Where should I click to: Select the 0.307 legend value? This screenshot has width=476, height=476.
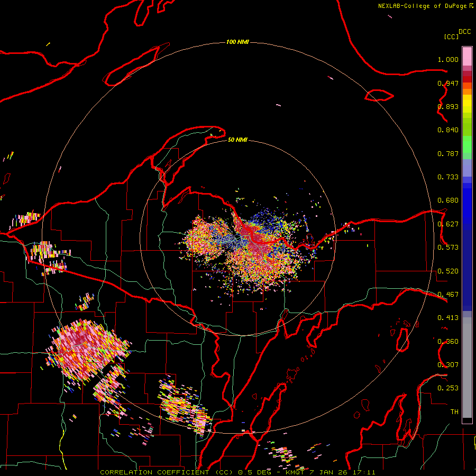click(448, 365)
